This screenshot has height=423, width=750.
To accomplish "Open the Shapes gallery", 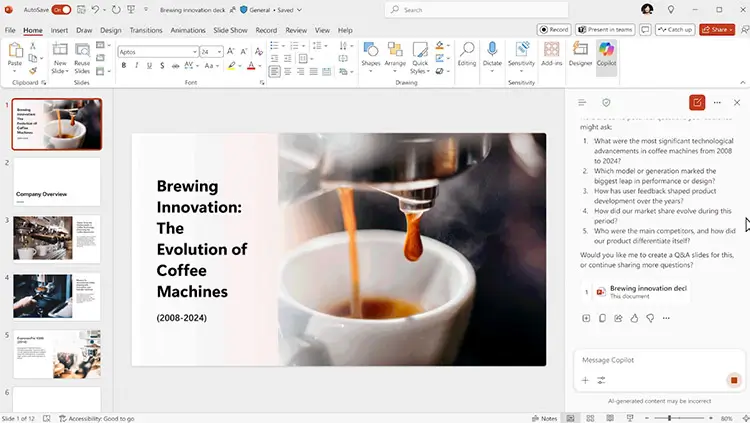I will 371,55.
